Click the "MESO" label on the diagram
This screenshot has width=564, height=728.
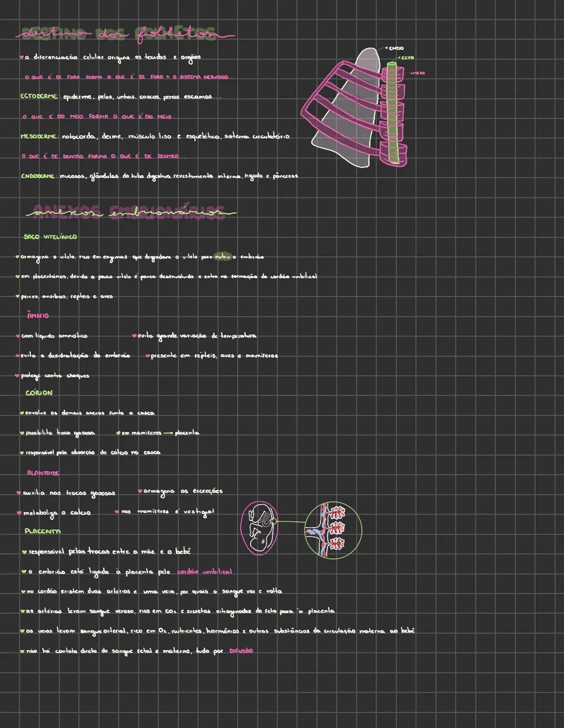(x=419, y=74)
